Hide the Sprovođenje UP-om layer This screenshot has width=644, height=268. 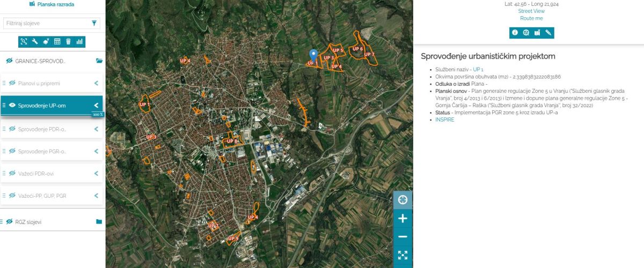click(12, 106)
